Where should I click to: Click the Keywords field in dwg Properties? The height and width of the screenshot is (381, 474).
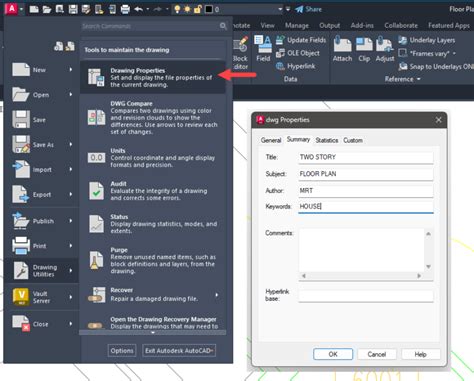366,206
